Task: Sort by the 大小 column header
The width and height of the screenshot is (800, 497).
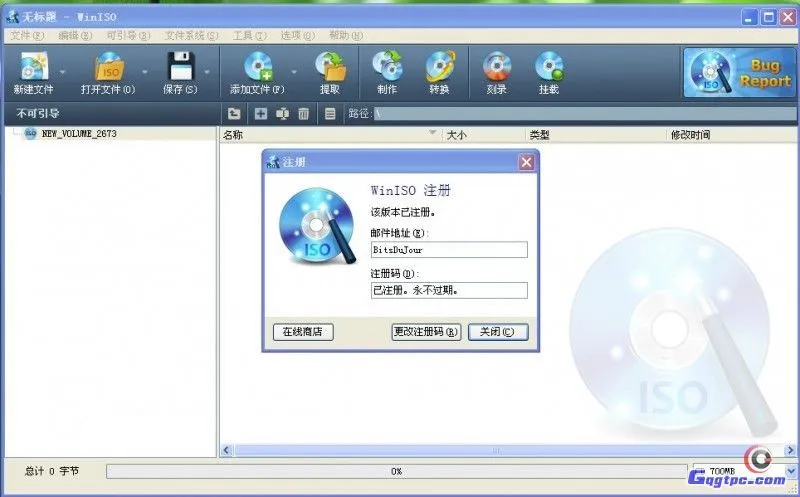Action: click(483, 135)
